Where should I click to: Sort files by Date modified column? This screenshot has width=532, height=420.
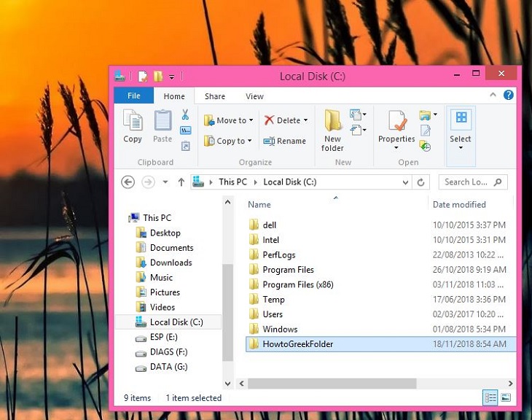pos(459,205)
